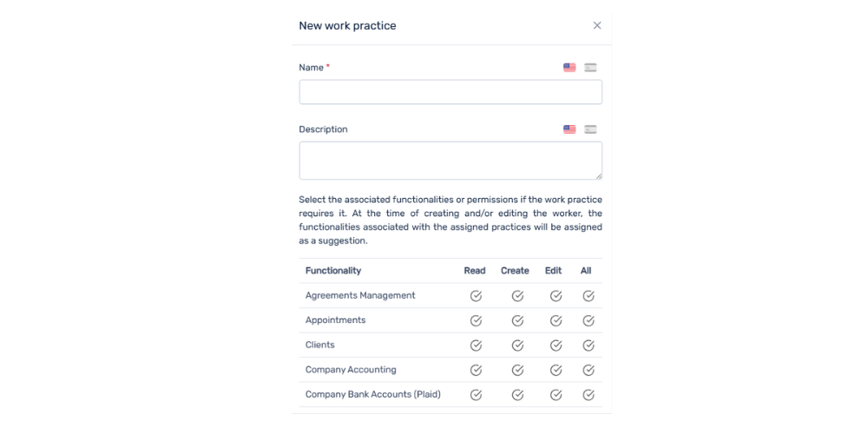Image resolution: width=868 pixels, height=434 pixels.
Task: Enable Edit for Company Accounting
Action: 556,370
